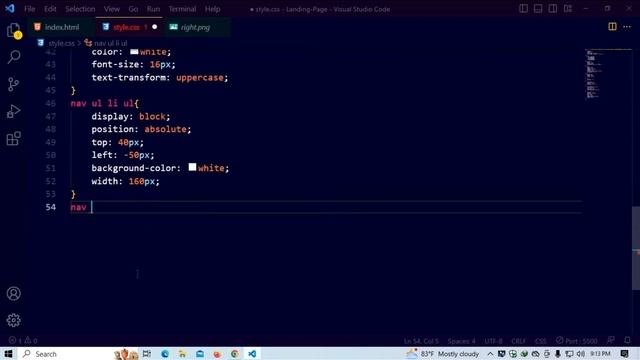Toggle the secondary side bar layout icon
640x360 pixels.
553,9
